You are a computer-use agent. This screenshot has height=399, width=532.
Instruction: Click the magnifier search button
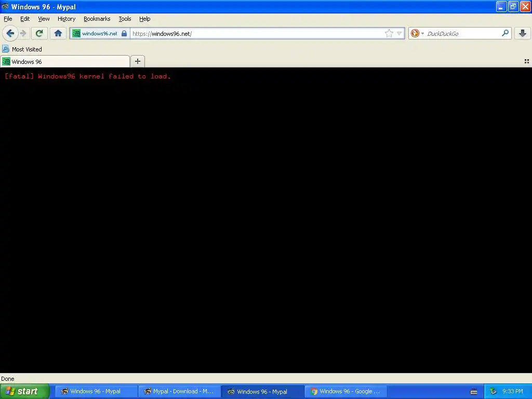[x=505, y=33]
